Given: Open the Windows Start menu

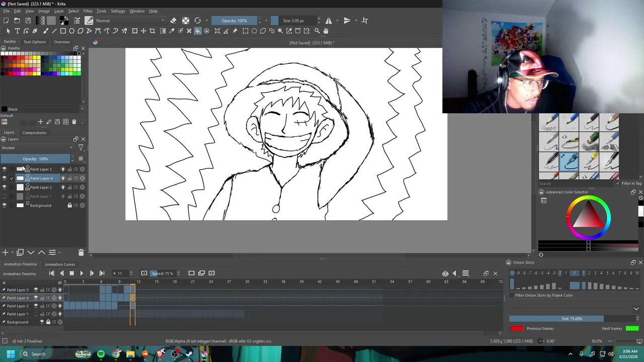Looking at the screenshot, I should pyautogui.click(x=11, y=354).
